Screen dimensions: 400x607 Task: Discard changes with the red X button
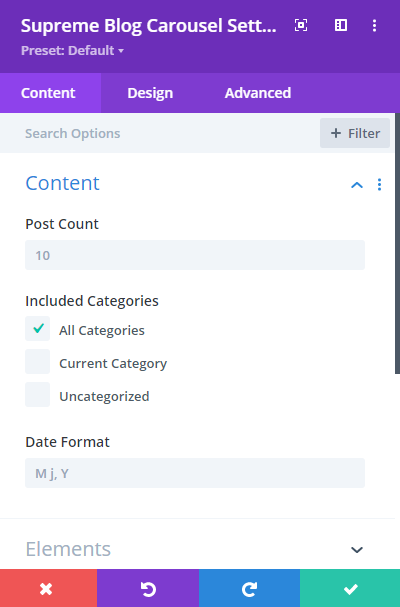point(48,588)
